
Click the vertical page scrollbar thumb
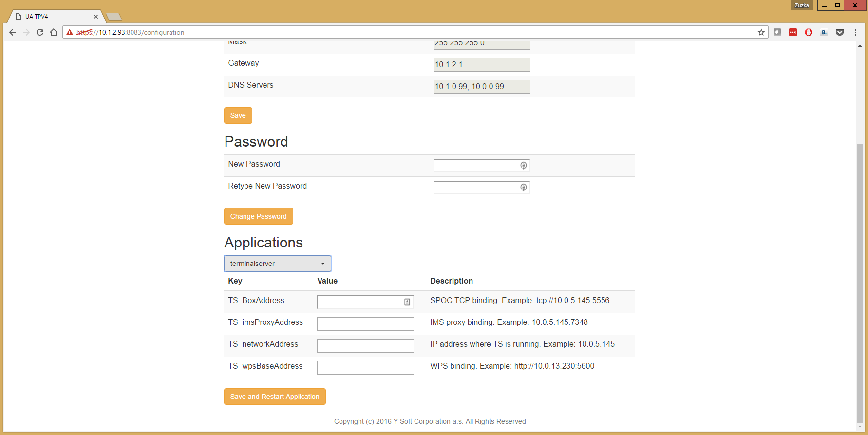tap(860, 283)
